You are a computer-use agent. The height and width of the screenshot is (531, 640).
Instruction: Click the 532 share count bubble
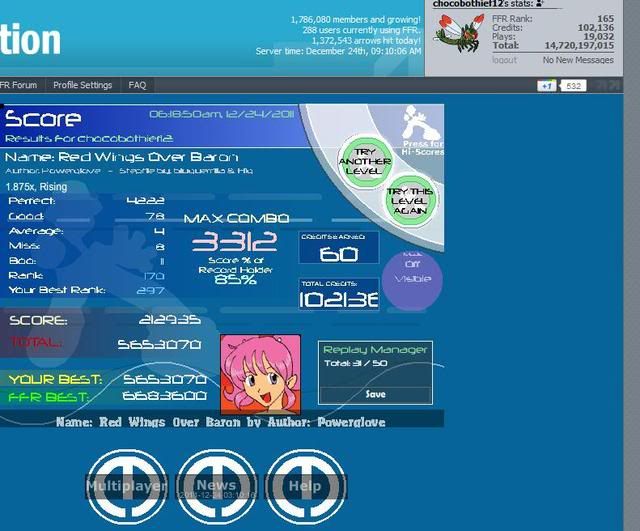[x=573, y=86]
